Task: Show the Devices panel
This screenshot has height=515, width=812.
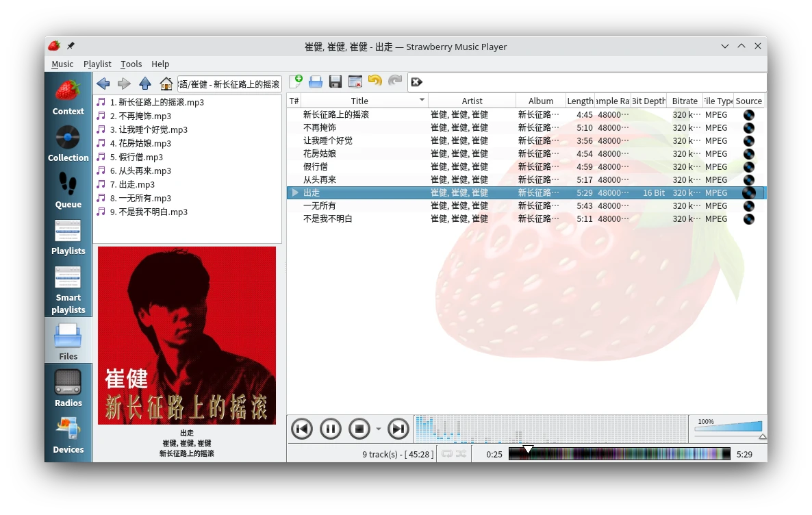Action: click(68, 435)
